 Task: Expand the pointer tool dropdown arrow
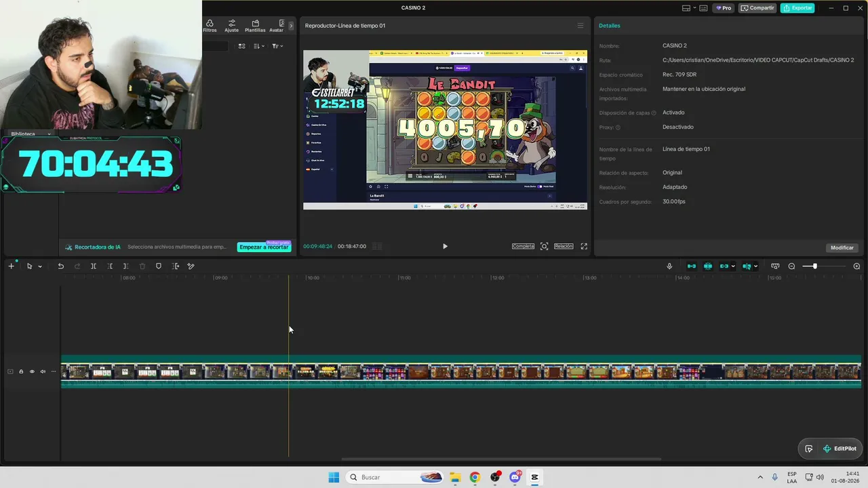tap(39, 266)
